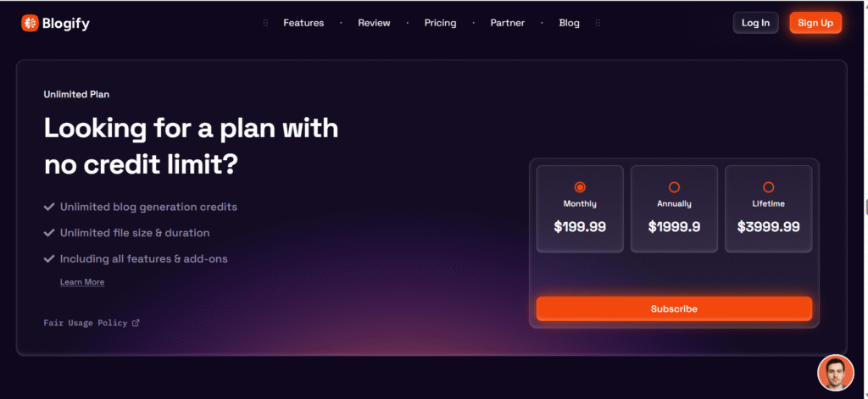Click the checkmark icon beside Unlimited blog generation credits

[49, 207]
